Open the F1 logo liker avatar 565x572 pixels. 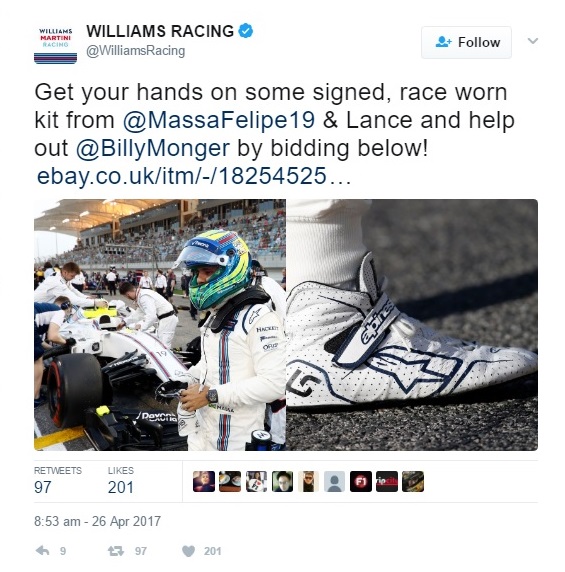tap(361, 482)
